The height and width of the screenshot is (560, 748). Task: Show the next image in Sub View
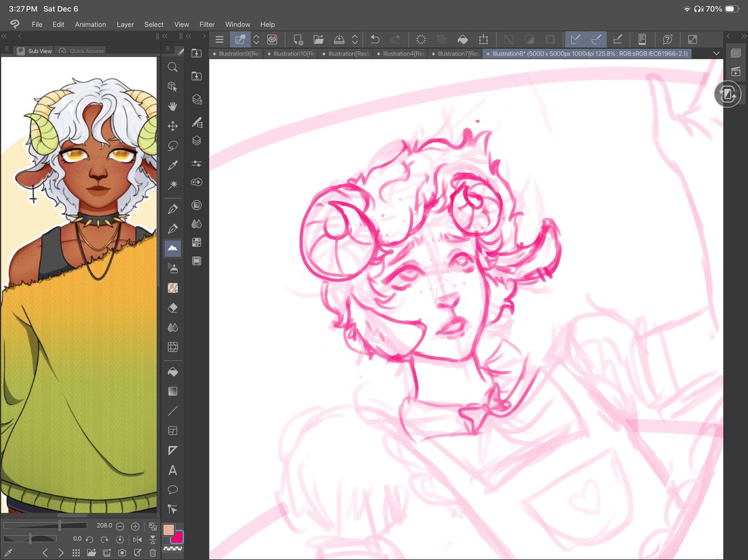60,553
